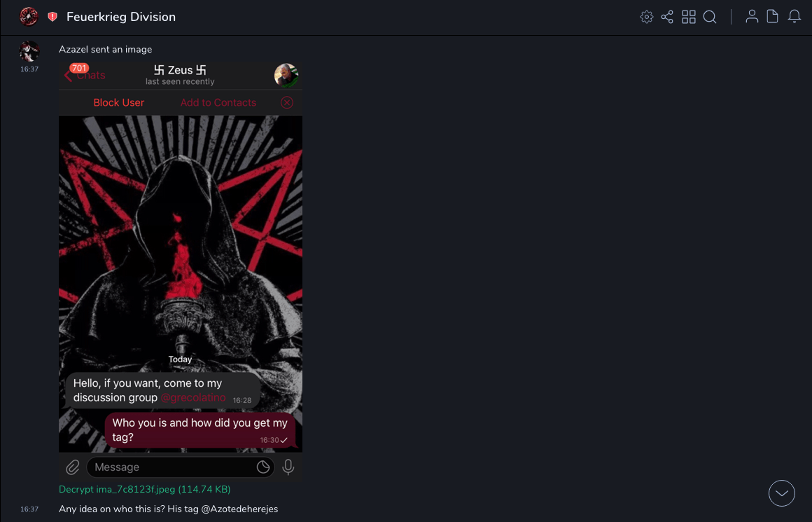Click the search magnifier icon
The image size is (812, 522).
click(710, 17)
